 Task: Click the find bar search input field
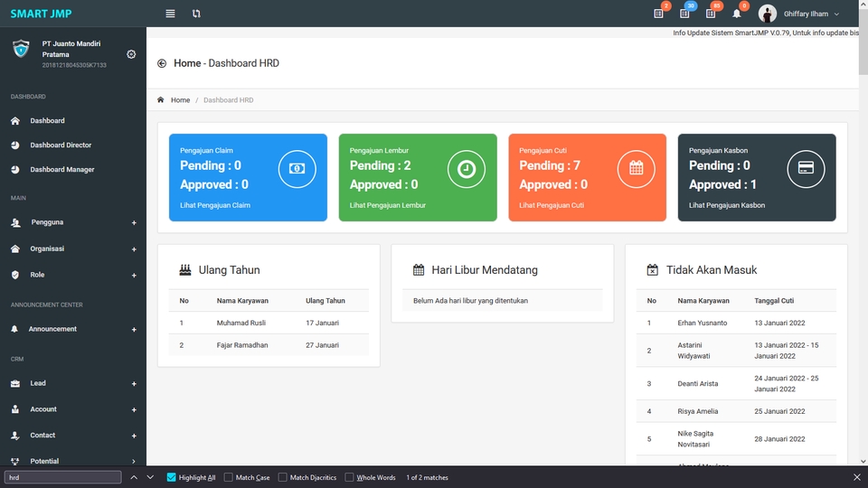[62, 477]
